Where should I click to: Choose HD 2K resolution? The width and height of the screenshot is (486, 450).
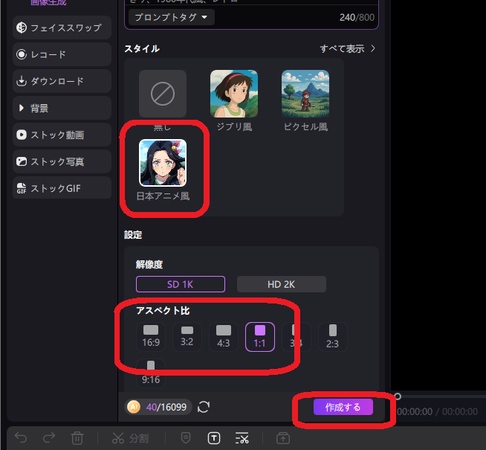click(x=281, y=284)
